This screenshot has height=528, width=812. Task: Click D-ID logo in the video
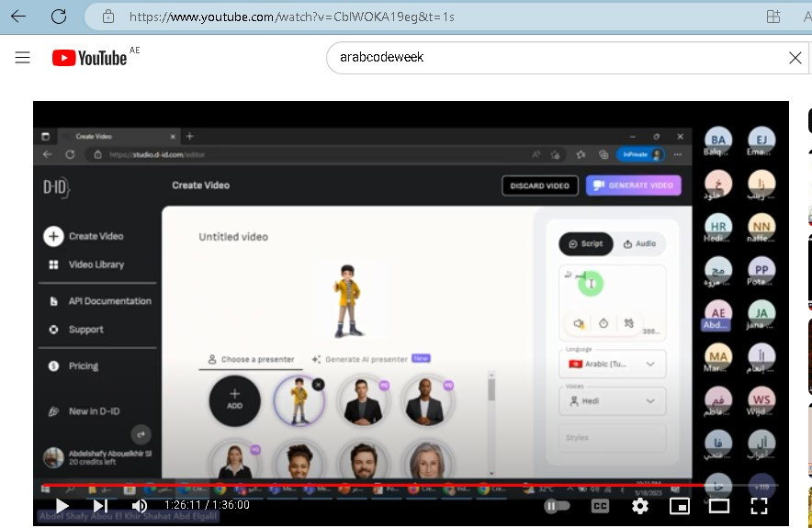pos(56,187)
